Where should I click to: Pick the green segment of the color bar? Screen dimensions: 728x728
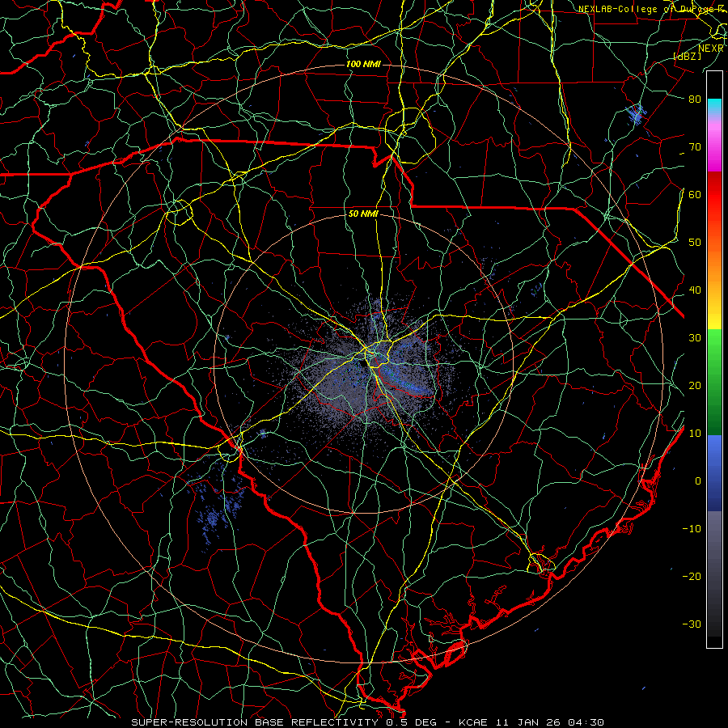(714, 382)
